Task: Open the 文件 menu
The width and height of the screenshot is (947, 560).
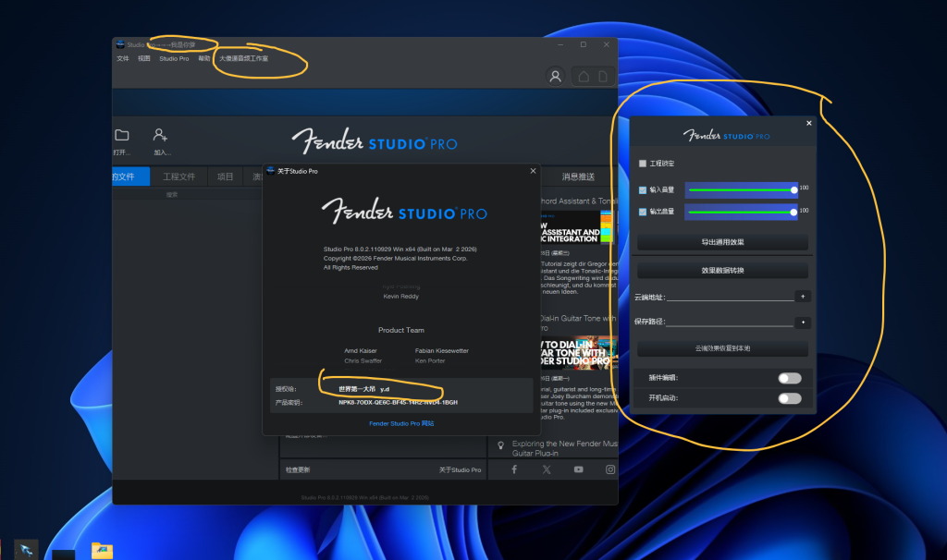Action: tap(123, 58)
